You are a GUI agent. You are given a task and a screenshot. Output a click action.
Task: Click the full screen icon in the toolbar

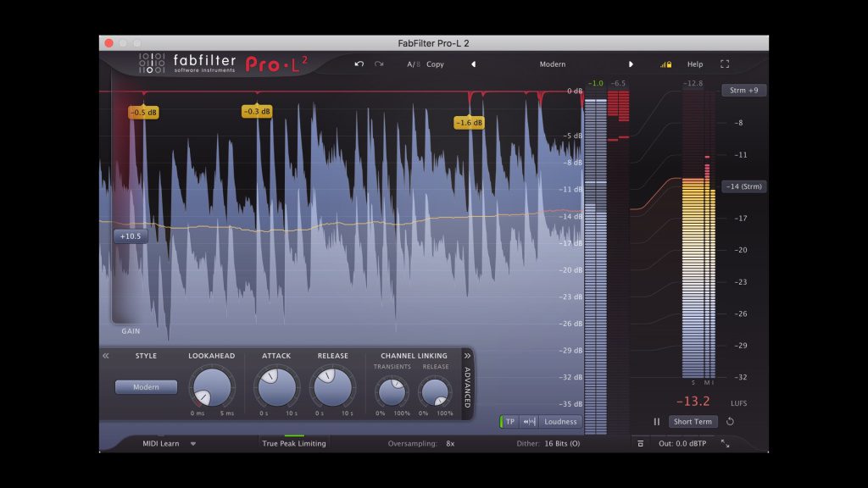725,64
